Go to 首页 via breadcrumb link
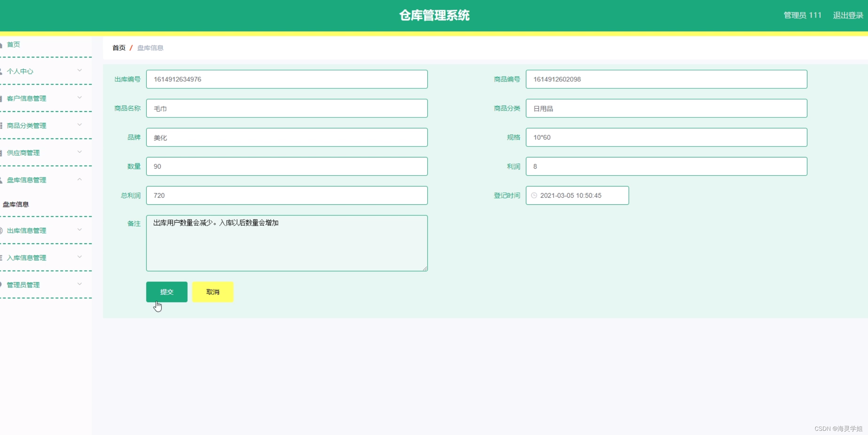Screen dimensions: 868x435 [119, 48]
